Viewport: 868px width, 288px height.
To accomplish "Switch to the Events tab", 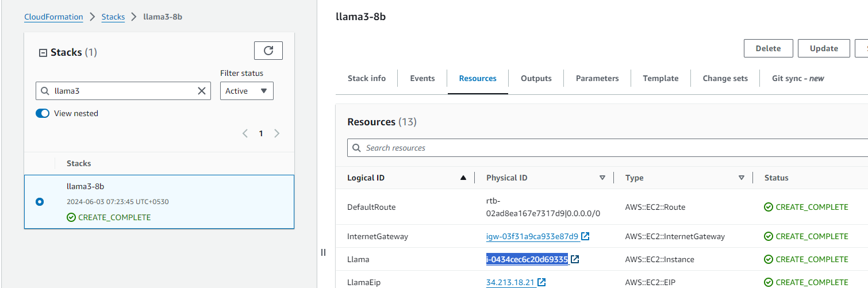I will coord(423,78).
